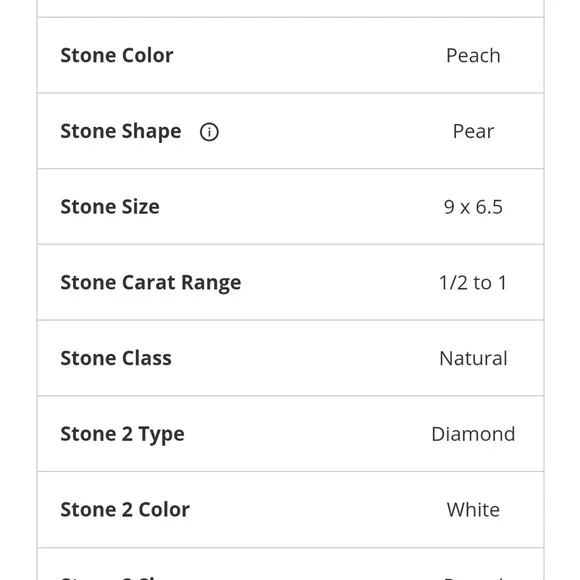Screen dimensions: 580x580
Task: Select the Peach color value
Action: point(473,56)
